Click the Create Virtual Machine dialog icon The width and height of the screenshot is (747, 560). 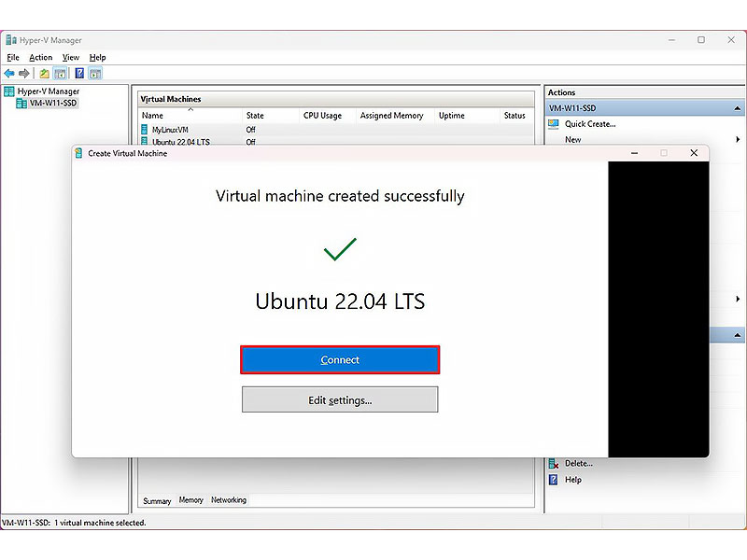pyautogui.click(x=78, y=153)
